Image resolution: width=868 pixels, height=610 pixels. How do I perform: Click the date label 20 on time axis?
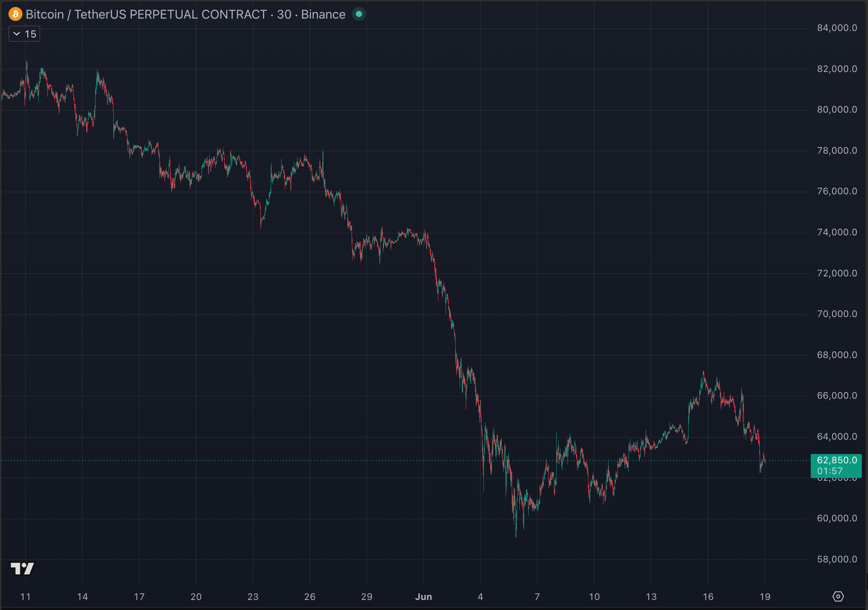point(196,597)
